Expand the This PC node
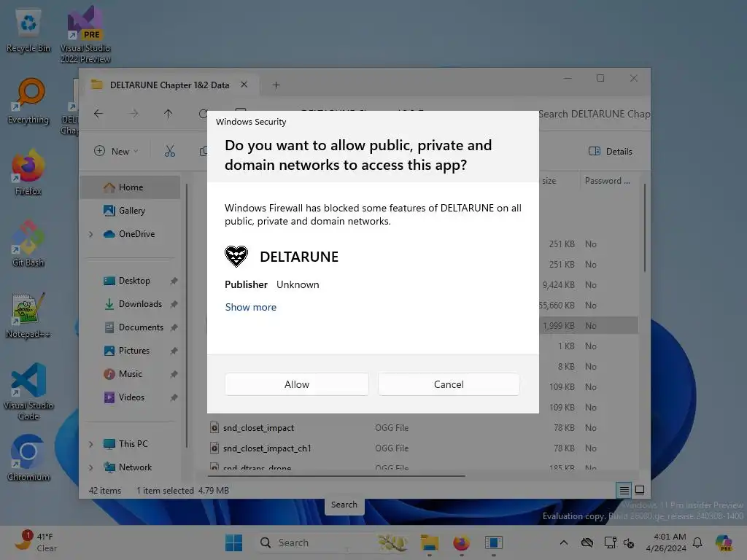The height and width of the screenshot is (560, 747). [x=90, y=444]
